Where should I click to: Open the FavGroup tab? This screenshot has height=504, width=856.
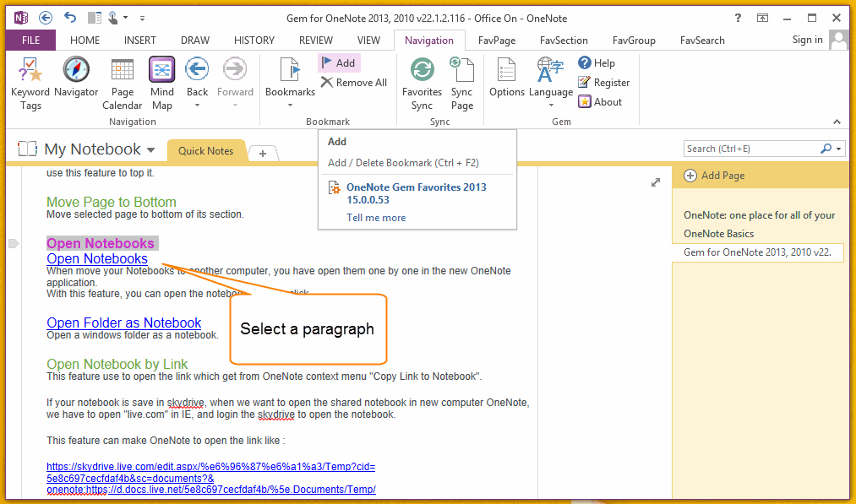coord(633,41)
